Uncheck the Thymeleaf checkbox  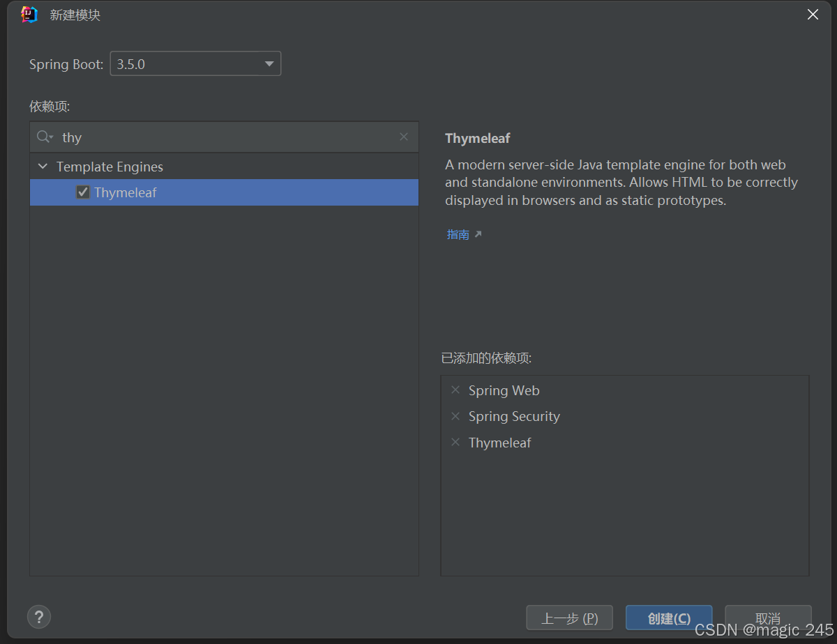tap(83, 192)
